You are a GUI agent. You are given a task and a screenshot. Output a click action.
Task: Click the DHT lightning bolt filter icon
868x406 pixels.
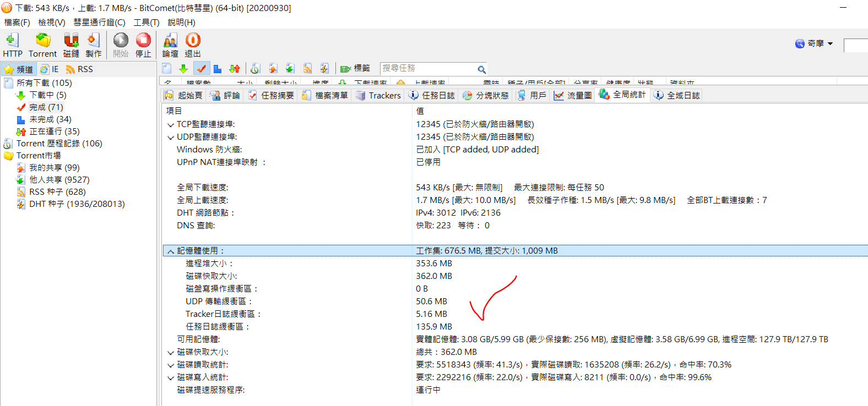(324, 68)
